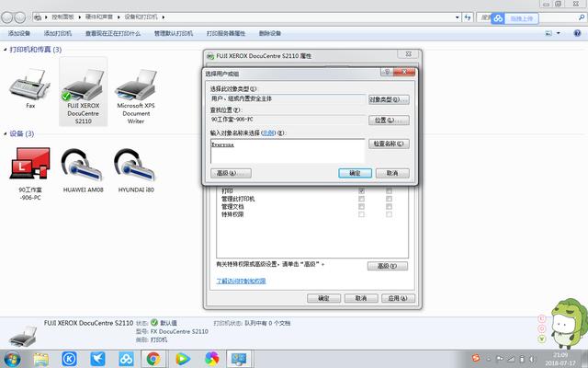Click the 对象类型(O)... button
Image resolution: width=588 pixels, height=368 pixels.
tap(389, 99)
